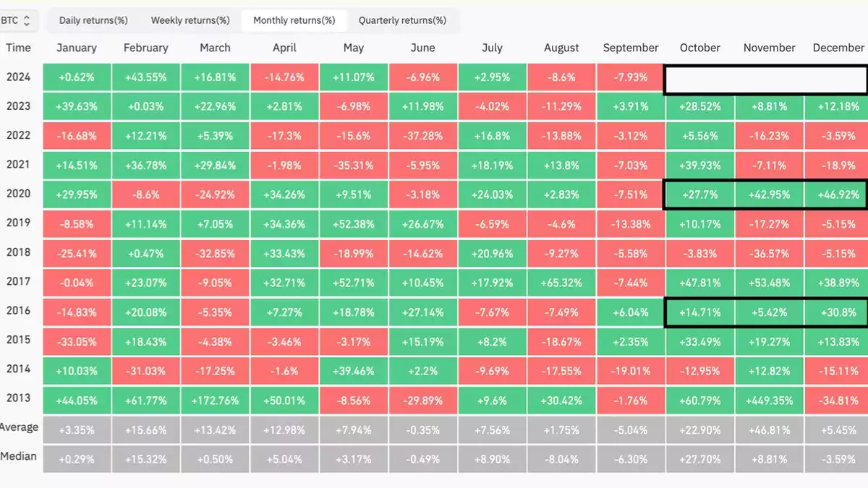Click the September column header
The width and height of the screenshot is (868, 488).
point(630,48)
